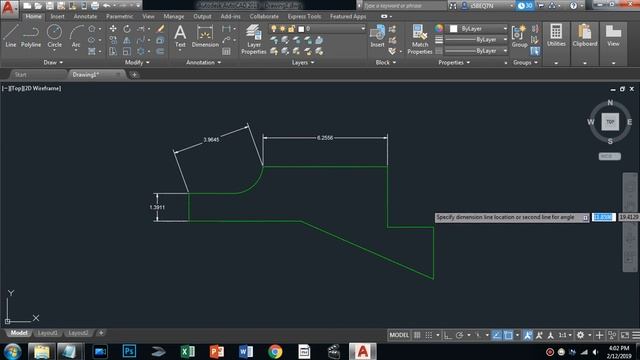Viewport: 640px width, 360px height.
Task: Open the AutoCAD application menu logo
Action: (x=9, y=8)
